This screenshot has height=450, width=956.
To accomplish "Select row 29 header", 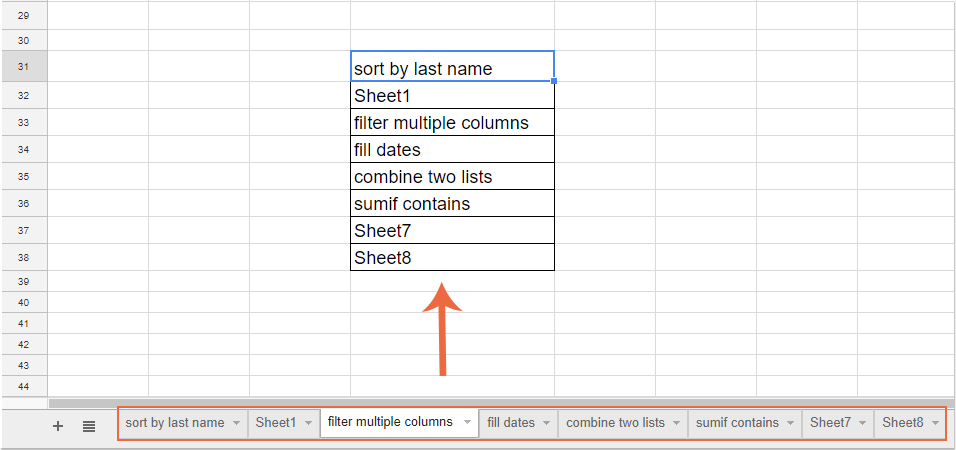I will 24,15.
